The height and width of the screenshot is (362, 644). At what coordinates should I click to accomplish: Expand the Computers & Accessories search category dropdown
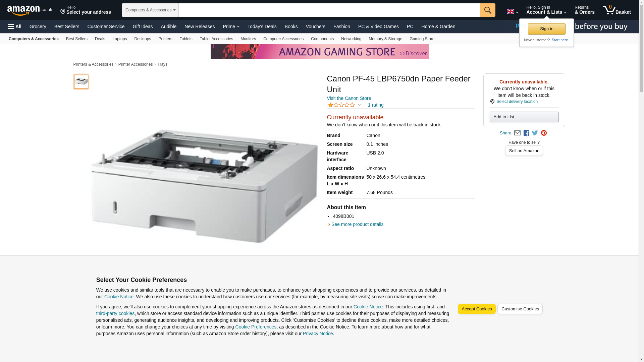(150, 10)
